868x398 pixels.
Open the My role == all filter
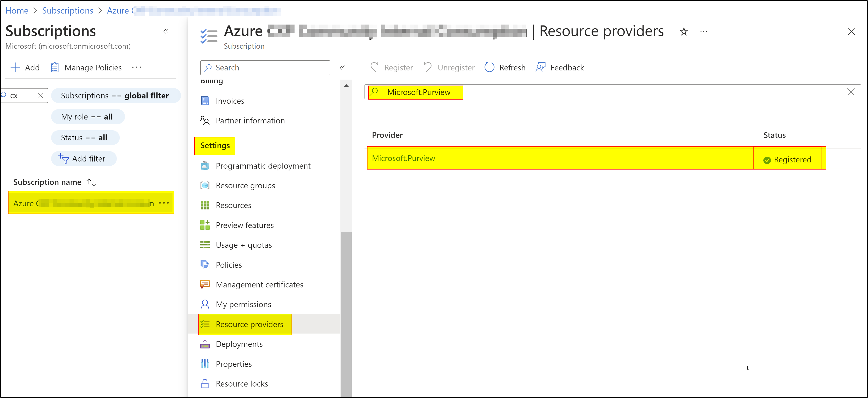[x=88, y=117]
